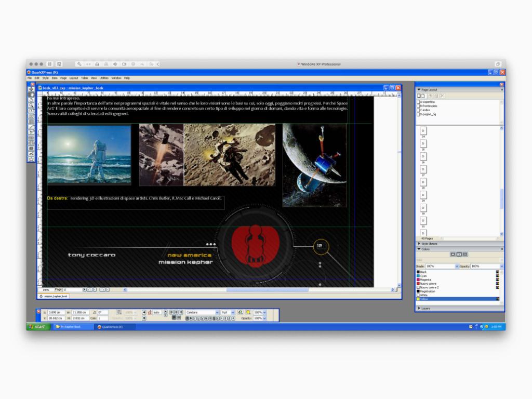Click blank single page icon in Page Layout
Viewport: 532px width, 399px height.
(x=419, y=96)
